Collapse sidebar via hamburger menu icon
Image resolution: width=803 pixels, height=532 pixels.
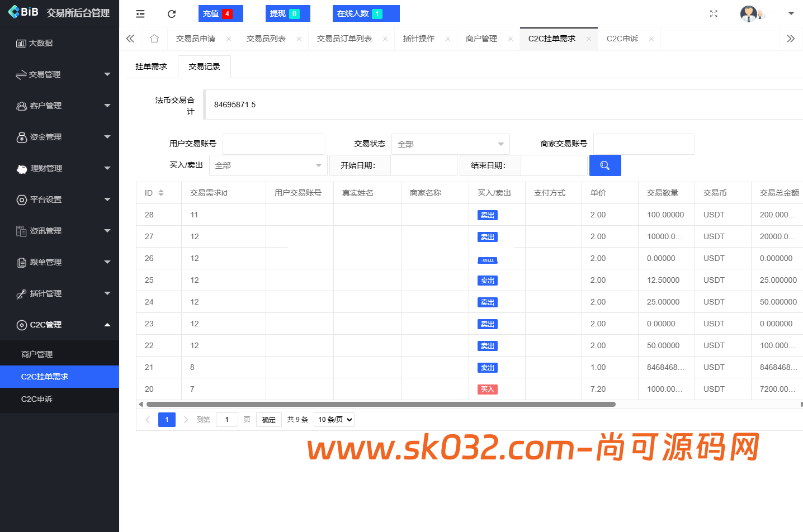click(140, 13)
